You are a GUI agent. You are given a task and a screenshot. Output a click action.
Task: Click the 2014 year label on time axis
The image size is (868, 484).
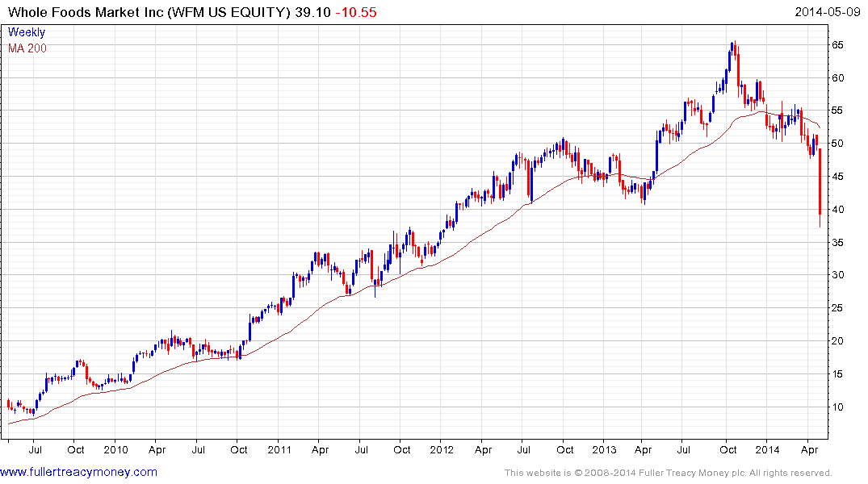pyautogui.click(x=767, y=449)
